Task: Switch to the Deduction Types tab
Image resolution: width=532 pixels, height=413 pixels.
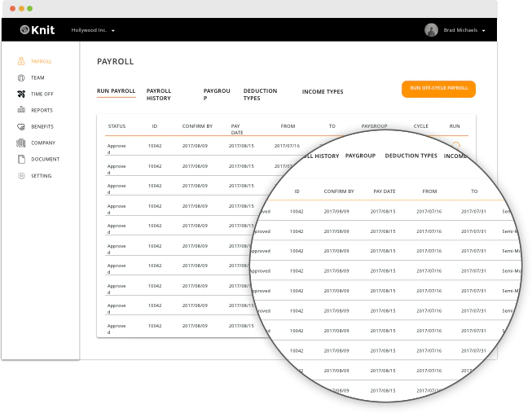Action: point(260,94)
